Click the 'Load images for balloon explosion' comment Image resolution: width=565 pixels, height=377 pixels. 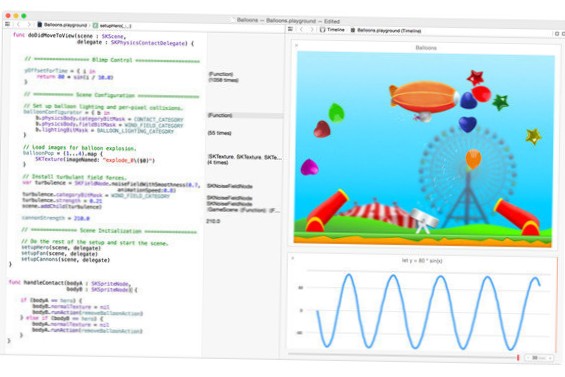tap(79, 148)
